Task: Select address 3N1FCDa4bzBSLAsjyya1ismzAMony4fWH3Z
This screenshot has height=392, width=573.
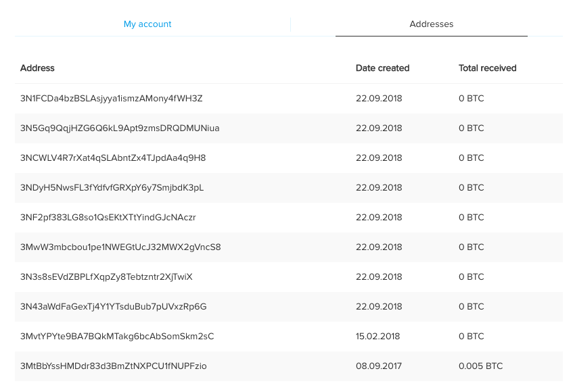Action: [111, 99]
